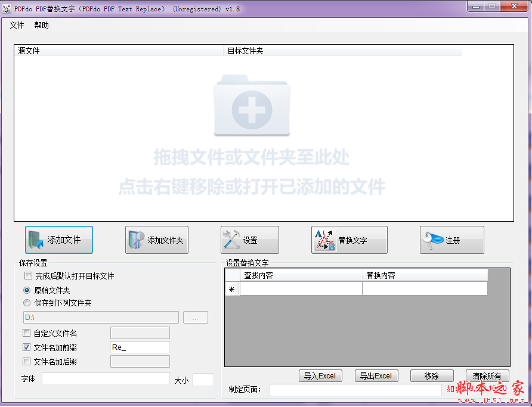Click the 替换内容 column header
The width and height of the screenshot is (532, 407).
[425, 275]
